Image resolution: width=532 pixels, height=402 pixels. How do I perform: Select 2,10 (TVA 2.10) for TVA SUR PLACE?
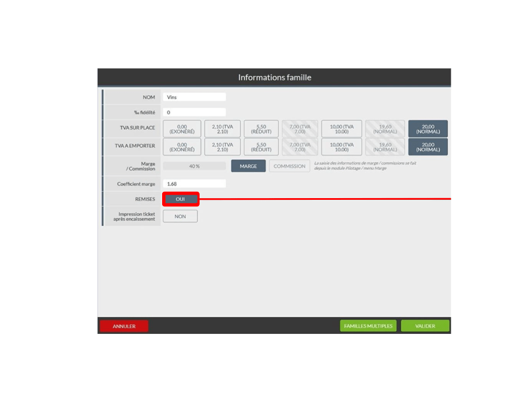(x=222, y=129)
